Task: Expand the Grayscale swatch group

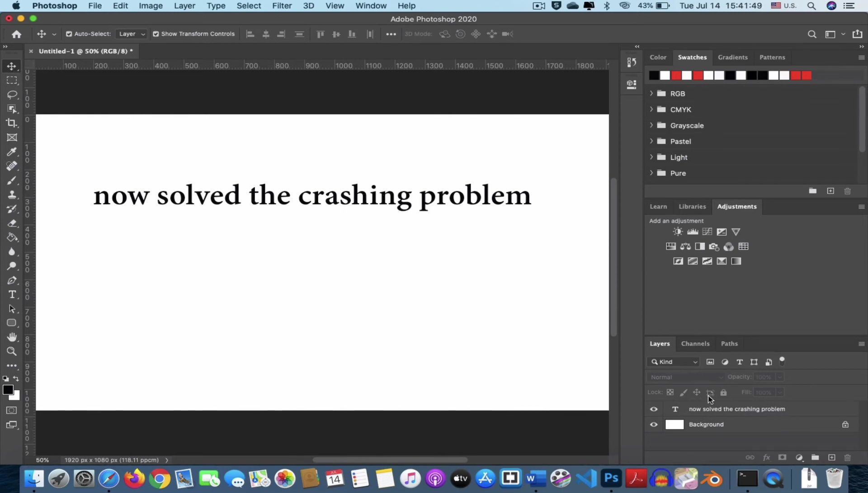Action: pyautogui.click(x=651, y=125)
